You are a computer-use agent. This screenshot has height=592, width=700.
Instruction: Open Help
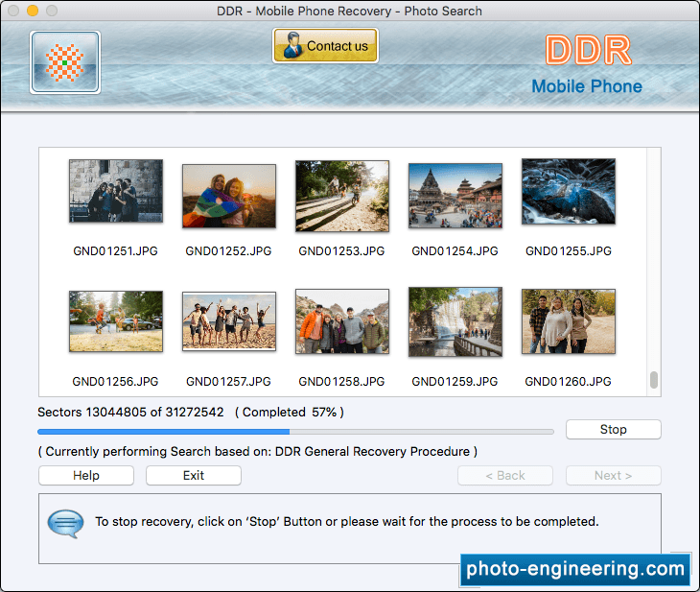(x=86, y=475)
